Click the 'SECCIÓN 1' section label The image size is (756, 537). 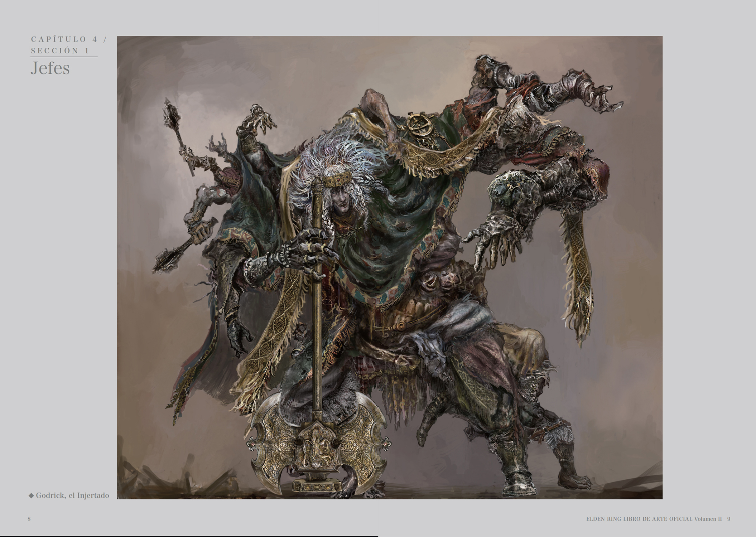coord(60,51)
